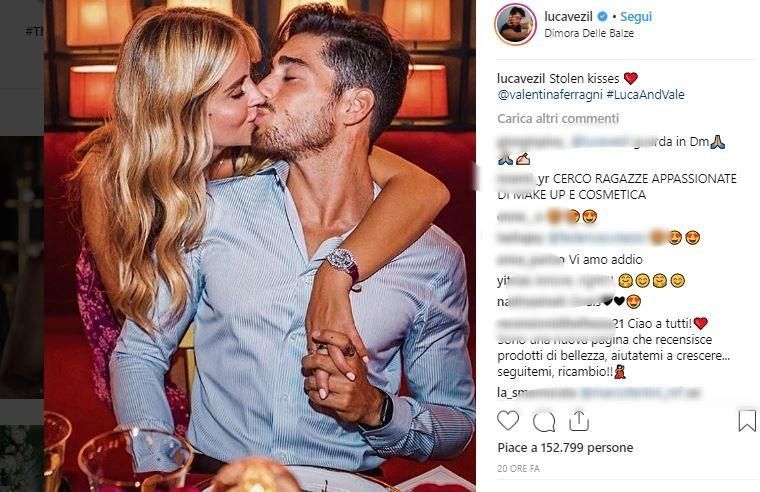
Task: Open lucavezil profile picture avatar
Action: (515, 23)
